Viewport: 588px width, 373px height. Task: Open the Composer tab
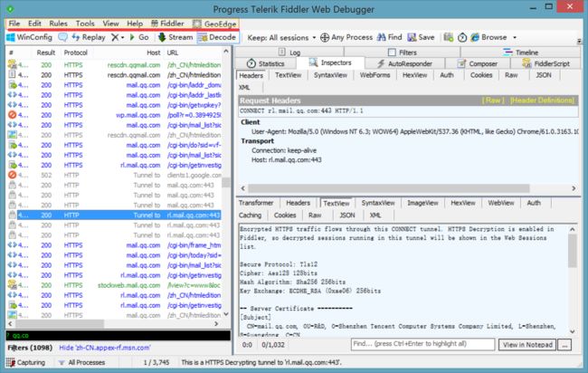click(x=478, y=63)
